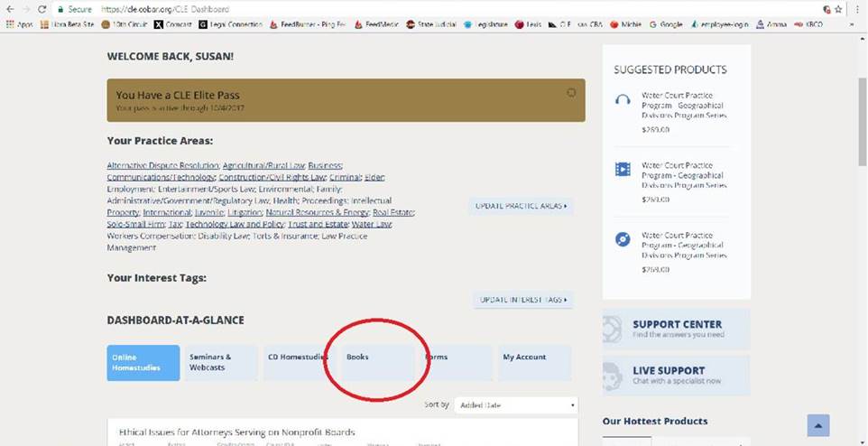Open Agricultural/Rural Law practice area link
Screen dimensions: 868x446
click(264, 165)
